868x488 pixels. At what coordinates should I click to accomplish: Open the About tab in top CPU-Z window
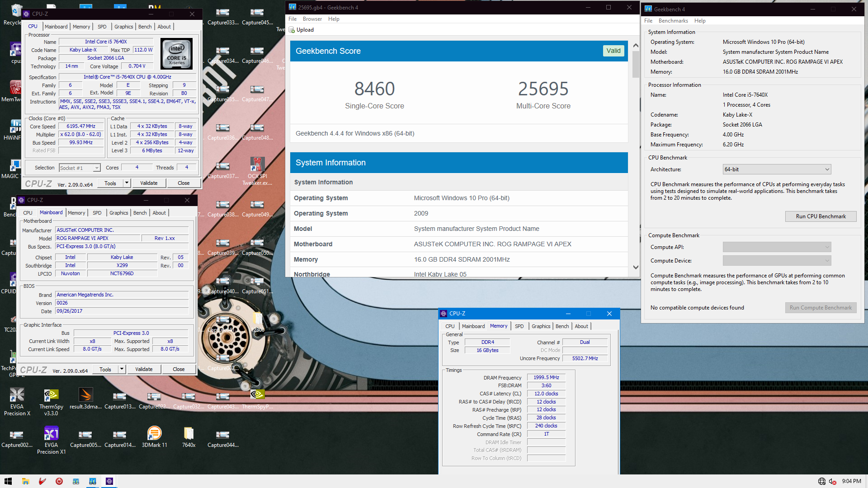164,27
